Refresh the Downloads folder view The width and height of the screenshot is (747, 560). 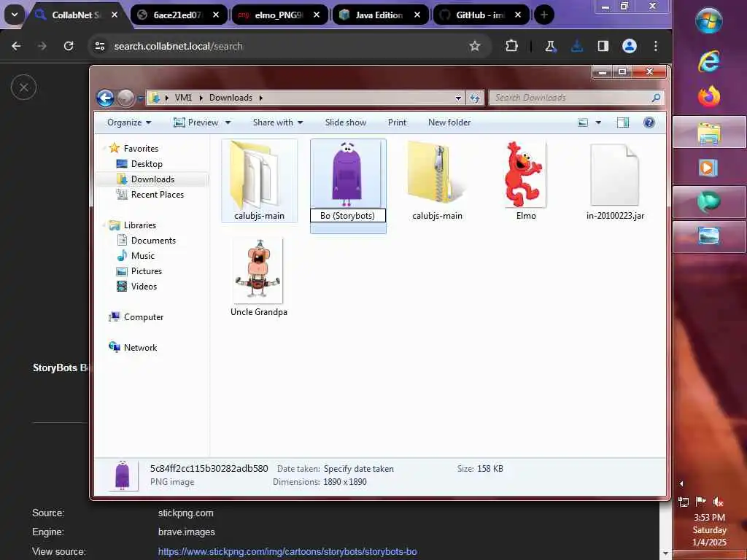474,98
